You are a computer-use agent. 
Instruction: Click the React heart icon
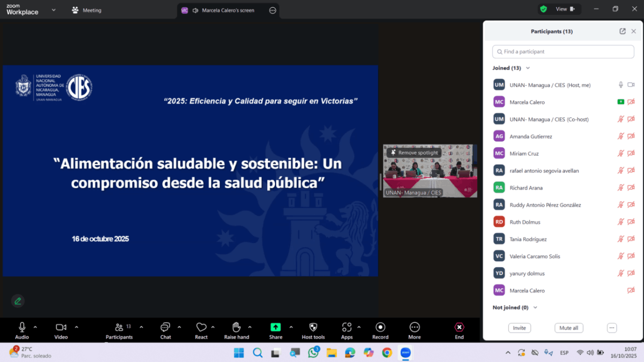point(201,328)
